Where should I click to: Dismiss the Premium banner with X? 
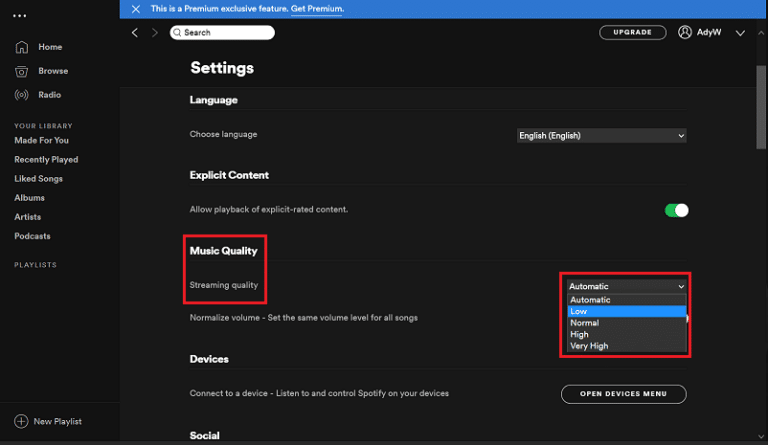(x=136, y=9)
